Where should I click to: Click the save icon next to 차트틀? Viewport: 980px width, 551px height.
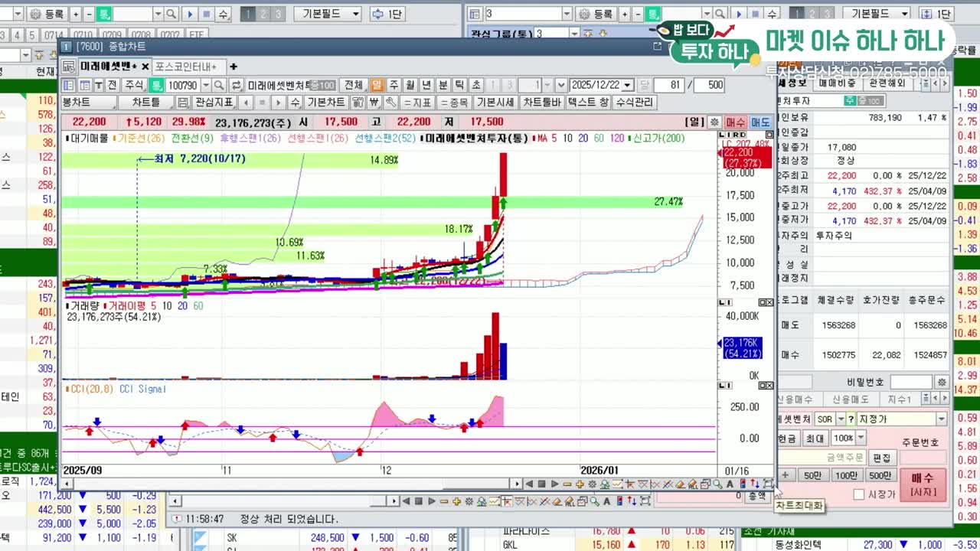[x=182, y=102]
